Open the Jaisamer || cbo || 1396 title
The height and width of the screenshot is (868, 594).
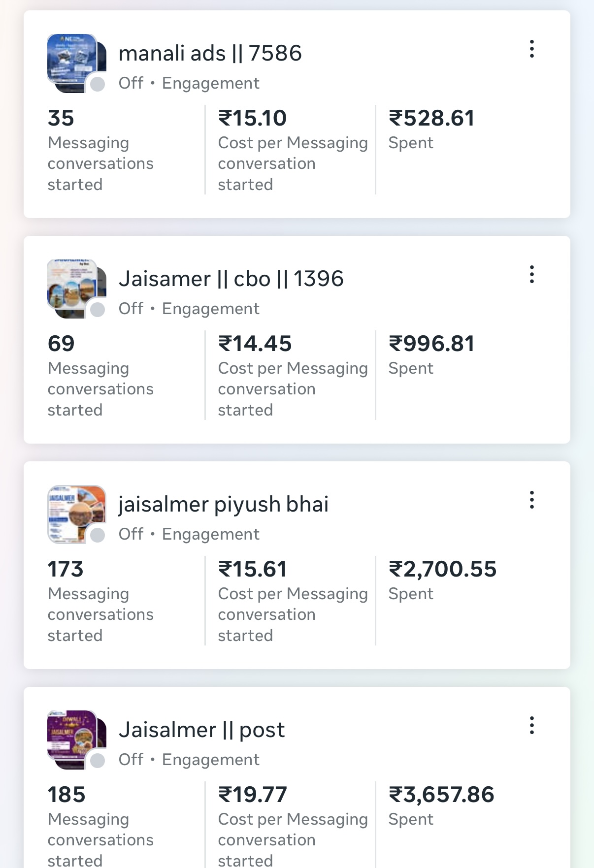(231, 279)
